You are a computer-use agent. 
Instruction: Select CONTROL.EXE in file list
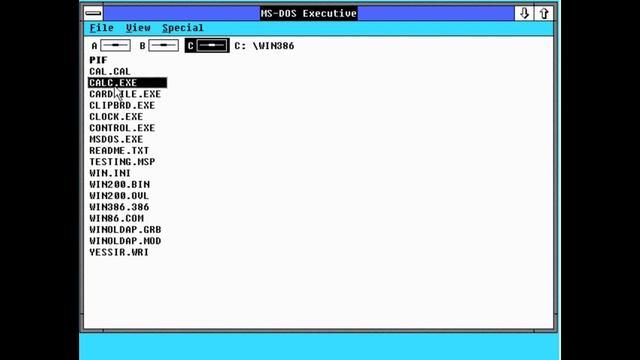coord(122,128)
